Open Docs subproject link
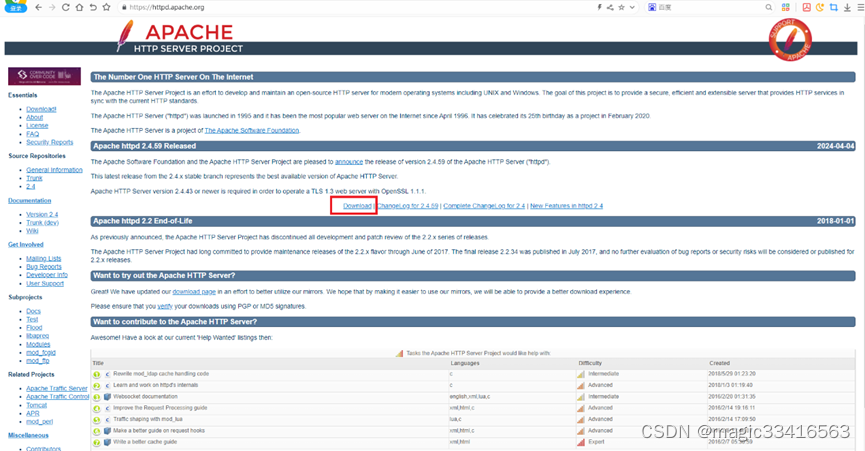This screenshot has height=451, width=865. pos(33,312)
